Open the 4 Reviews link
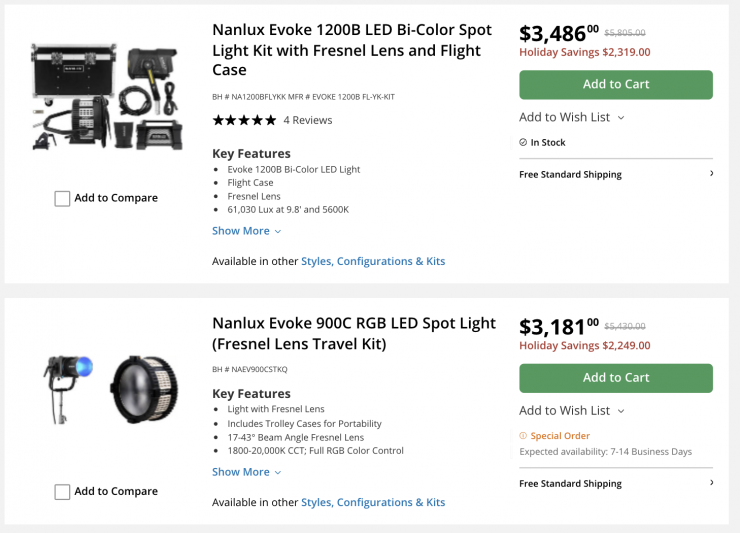The width and height of the screenshot is (740, 533). click(308, 120)
